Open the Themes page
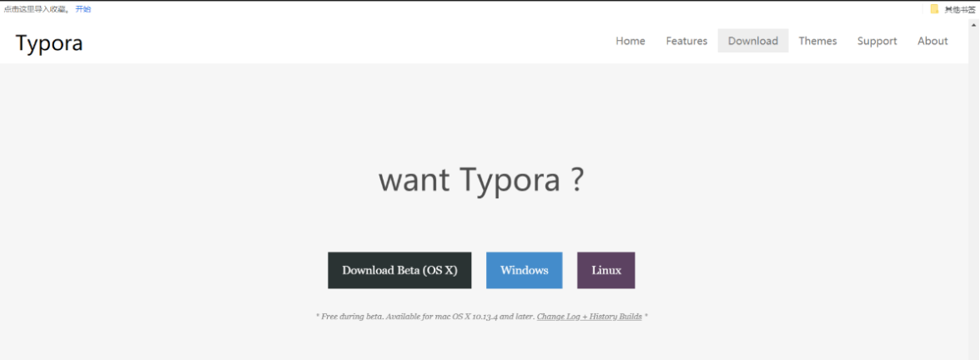Image resolution: width=980 pixels, height=360 pixels. pyautogui.click(x=817, y=41)
